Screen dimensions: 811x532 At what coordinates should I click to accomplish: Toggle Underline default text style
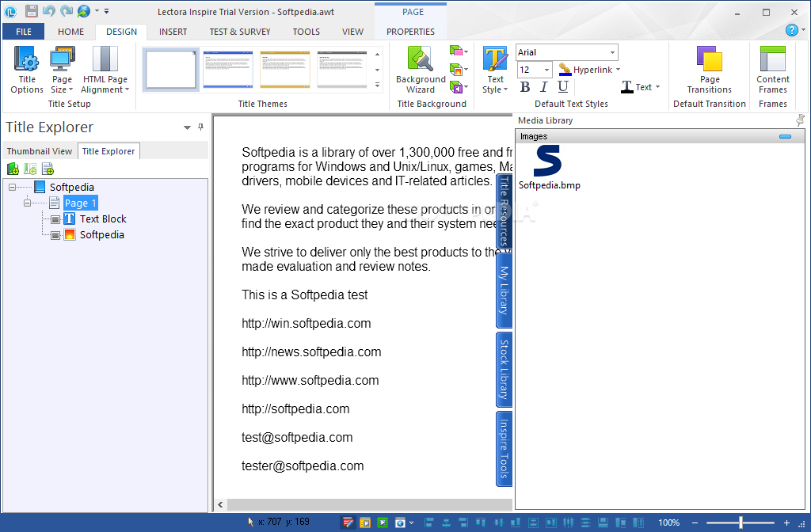(563, 87)
